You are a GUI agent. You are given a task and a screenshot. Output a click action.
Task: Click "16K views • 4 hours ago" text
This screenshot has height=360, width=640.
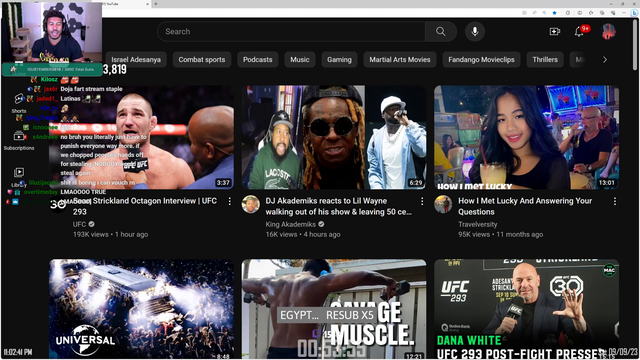pyautogui.click(x=303, y=234)
